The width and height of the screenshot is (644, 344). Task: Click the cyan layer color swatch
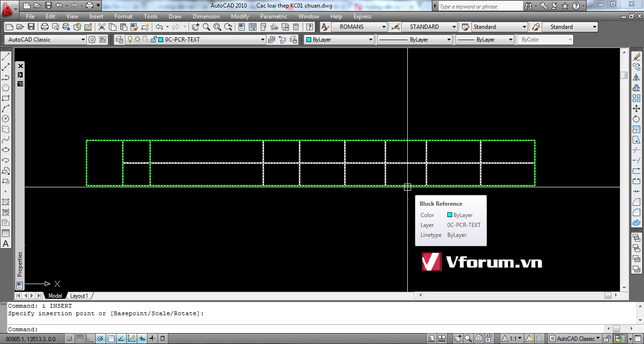(x=161, y=40)
